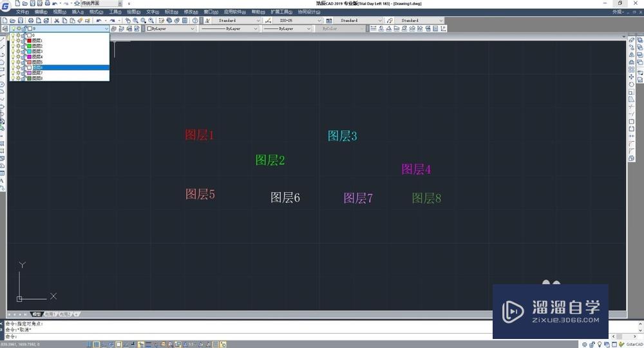
Task: Toggle lightbulb visibility for 图层1
Action: pos(13,41)
